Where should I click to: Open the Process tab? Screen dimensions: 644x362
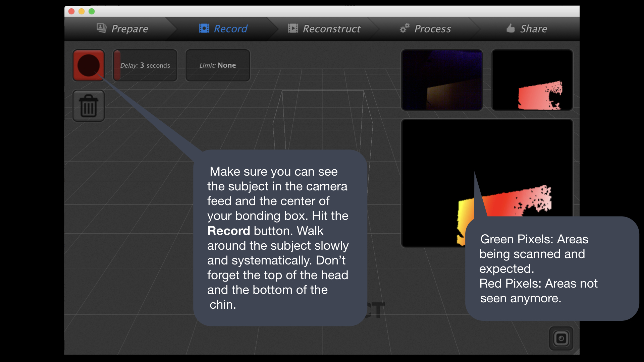(425, 29)
